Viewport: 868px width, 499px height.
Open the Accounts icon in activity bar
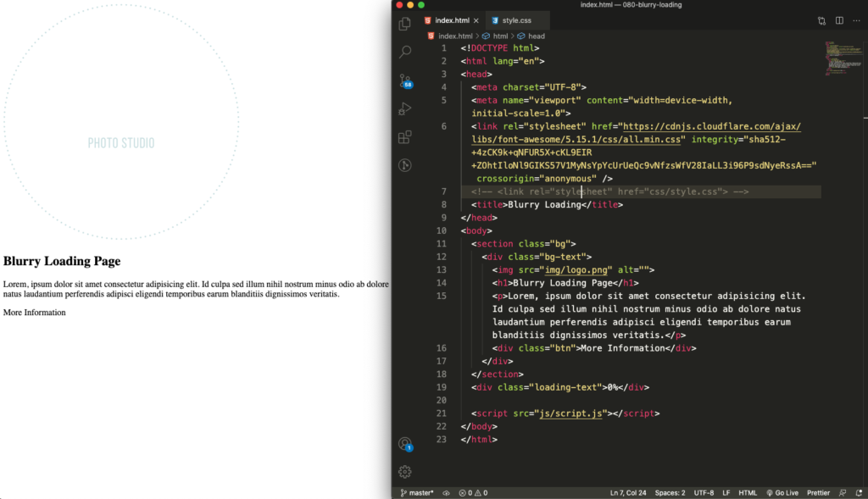(405, 444)
